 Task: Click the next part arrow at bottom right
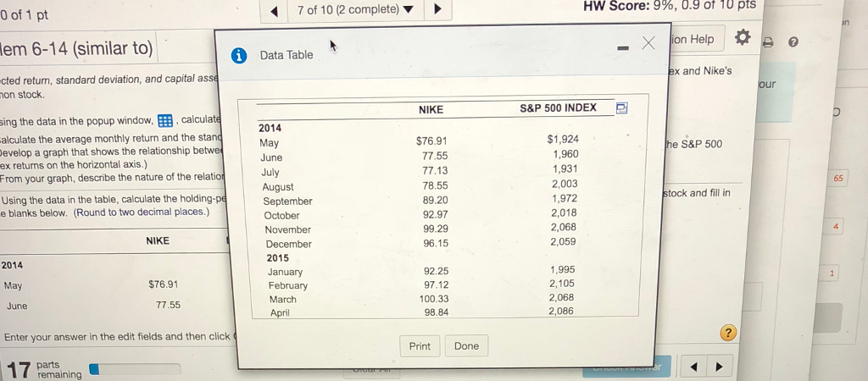click(x=719, y=367)
